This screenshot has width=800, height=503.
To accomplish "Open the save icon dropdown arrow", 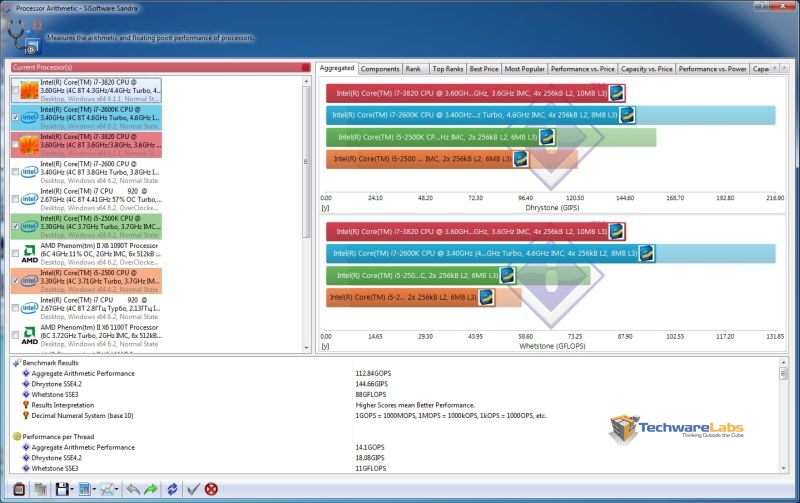I will click(72, 490).
